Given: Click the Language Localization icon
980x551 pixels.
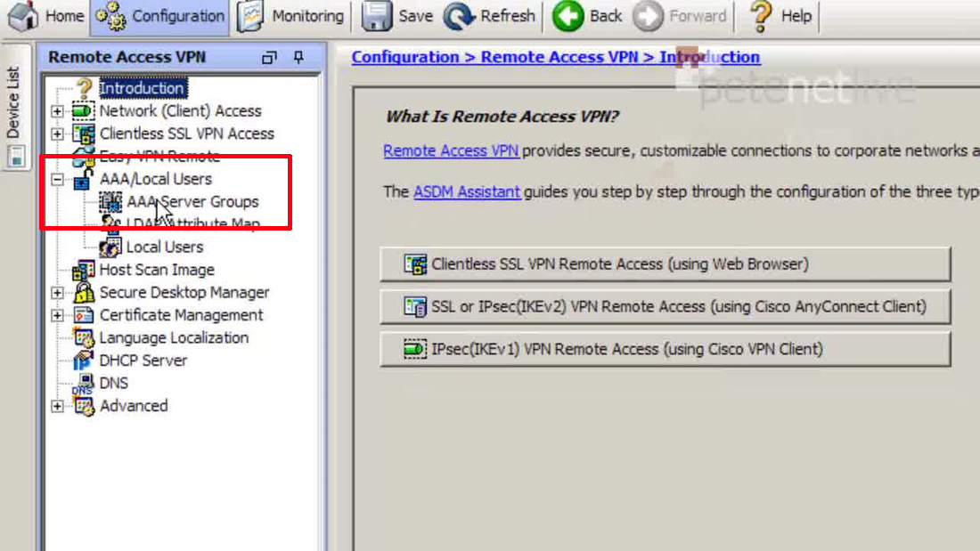Looking at the screenshot, I should click(x=83, y=338).
